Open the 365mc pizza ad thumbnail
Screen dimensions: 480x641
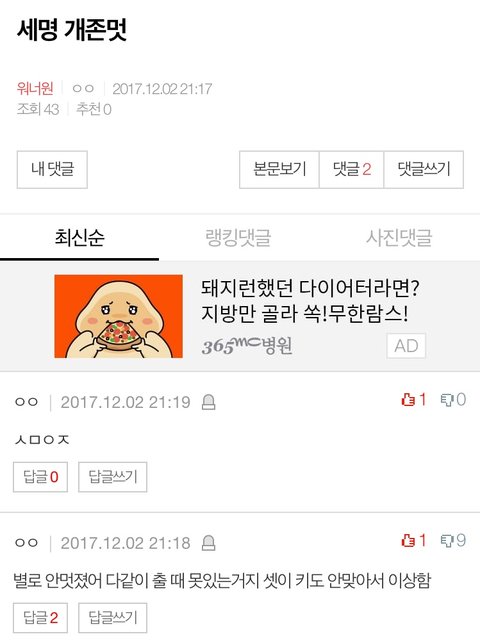click(119, 316)
